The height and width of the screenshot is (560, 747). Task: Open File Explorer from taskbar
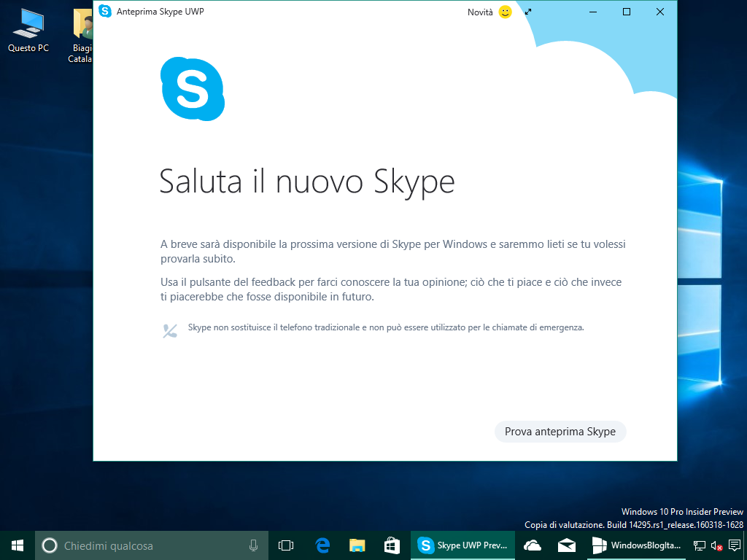click(x=357, y=545)
